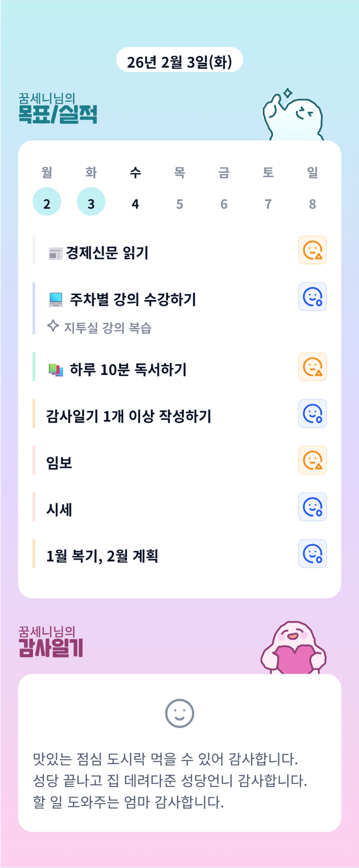The width and height of the screenshot is (359, 868).
Task: Toggle status icon for 1월 복기, 2월 계획
Action: click(312, 554)
